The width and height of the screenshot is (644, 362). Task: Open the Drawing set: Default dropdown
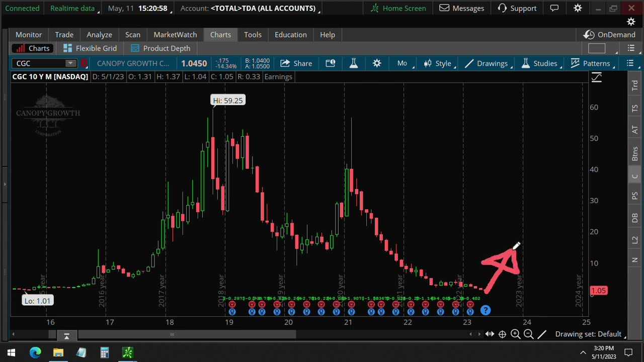pyautogui.click(x=591, y=334)
